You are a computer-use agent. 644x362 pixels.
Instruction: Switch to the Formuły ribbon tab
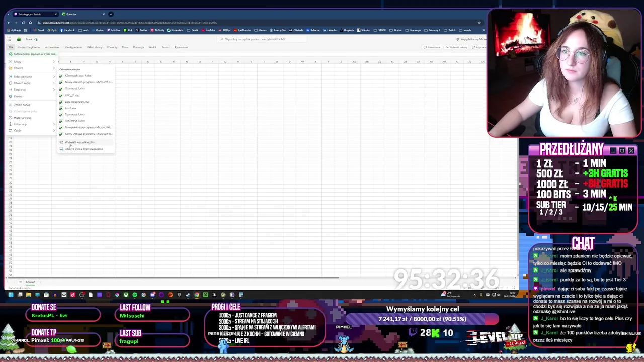[112, 47]
